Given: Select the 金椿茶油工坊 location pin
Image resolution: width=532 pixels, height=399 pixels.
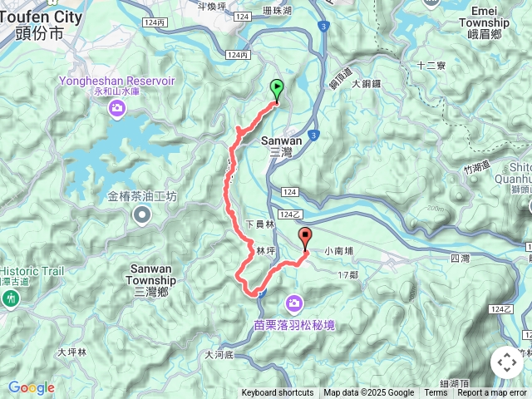Looking at the screenshot, I should (142, 215).
